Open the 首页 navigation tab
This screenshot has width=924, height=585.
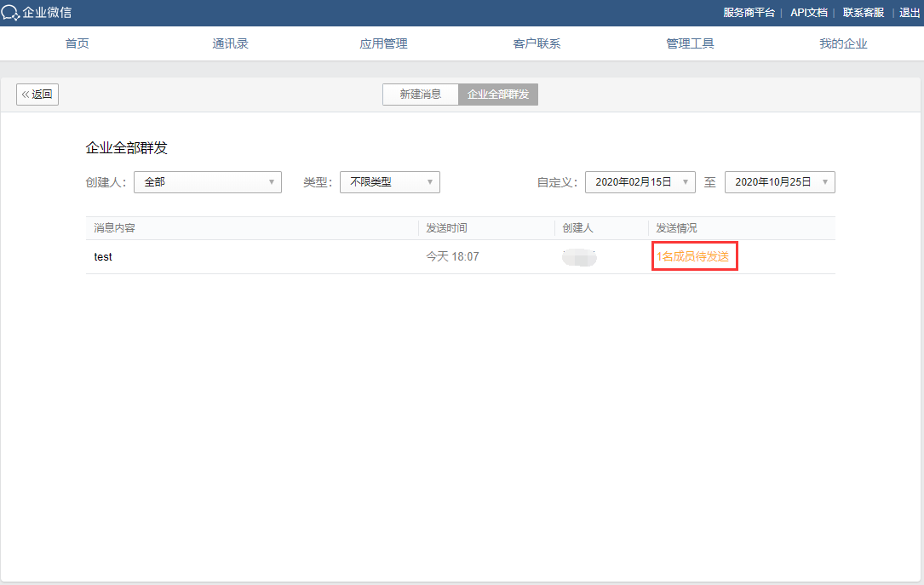coord(77,43)
